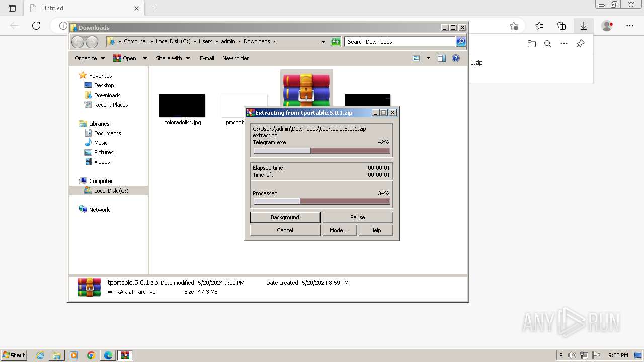
Task: Select Local Disk (C:) tree item
Action: (111, 191)
